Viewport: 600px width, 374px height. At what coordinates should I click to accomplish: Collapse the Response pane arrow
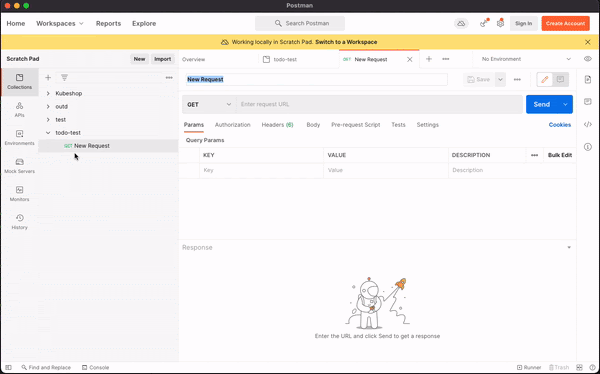pos(569,247)
